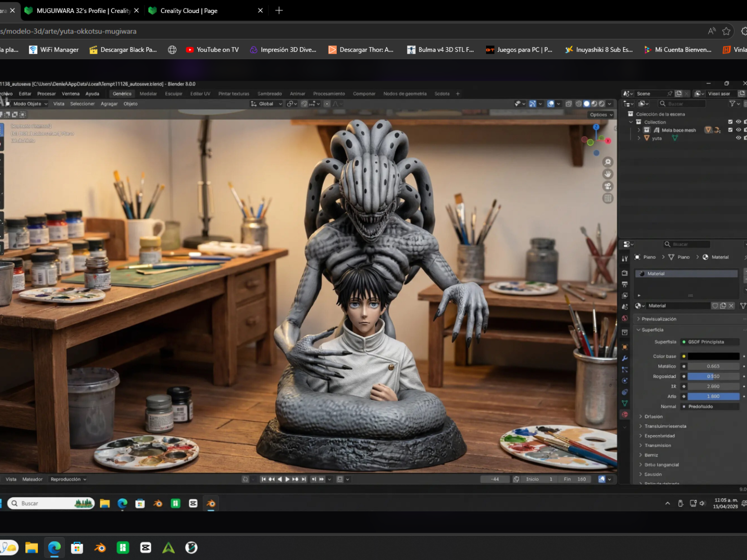Expand the yuta object tree item

639,138
